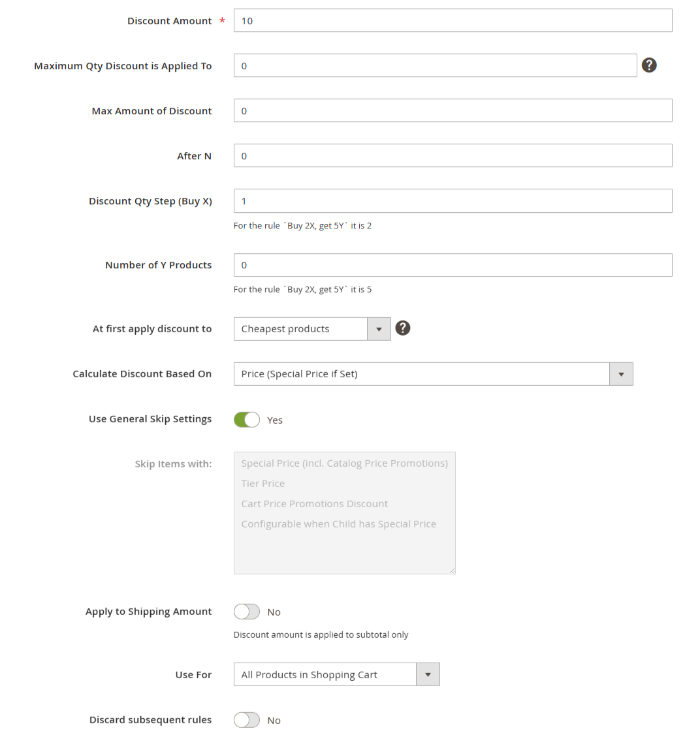
Task: Click Discount Qty Step (Buy X) field
Action: [x=453, y=201]
